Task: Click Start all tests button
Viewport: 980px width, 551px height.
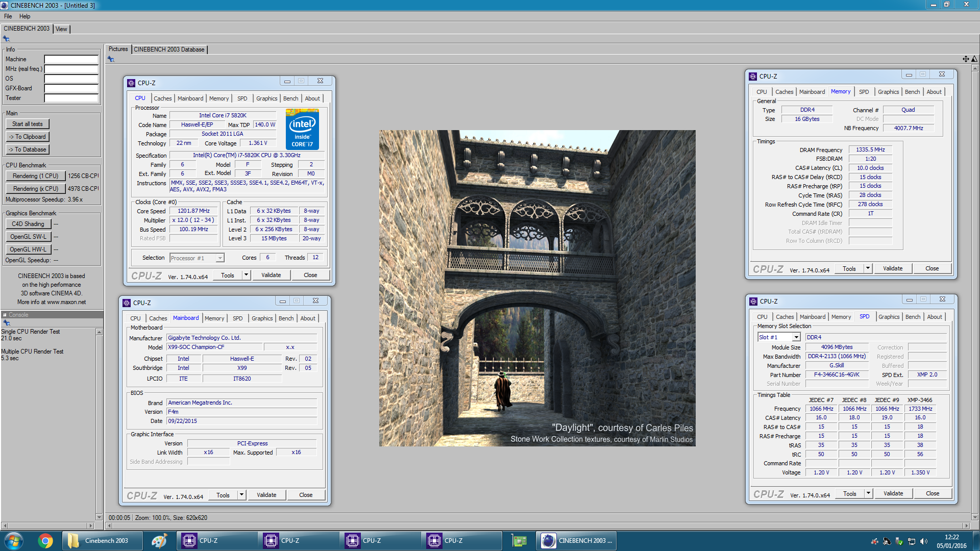Action: click(x=28, y=124)
